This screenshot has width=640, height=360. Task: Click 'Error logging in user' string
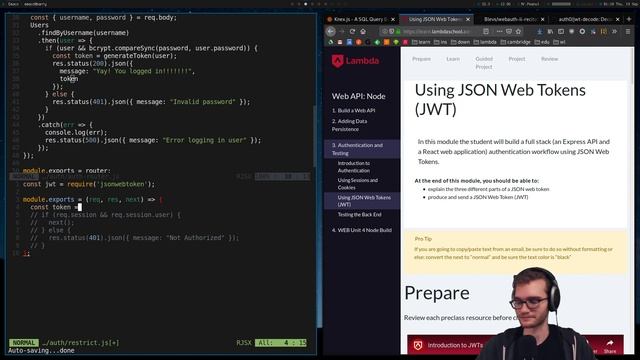coord(204,140)
